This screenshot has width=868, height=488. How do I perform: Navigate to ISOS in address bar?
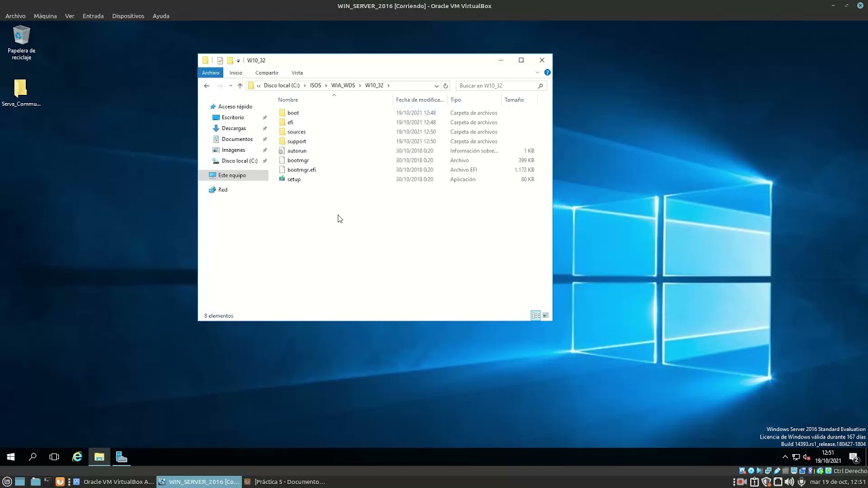click(315, 86)
